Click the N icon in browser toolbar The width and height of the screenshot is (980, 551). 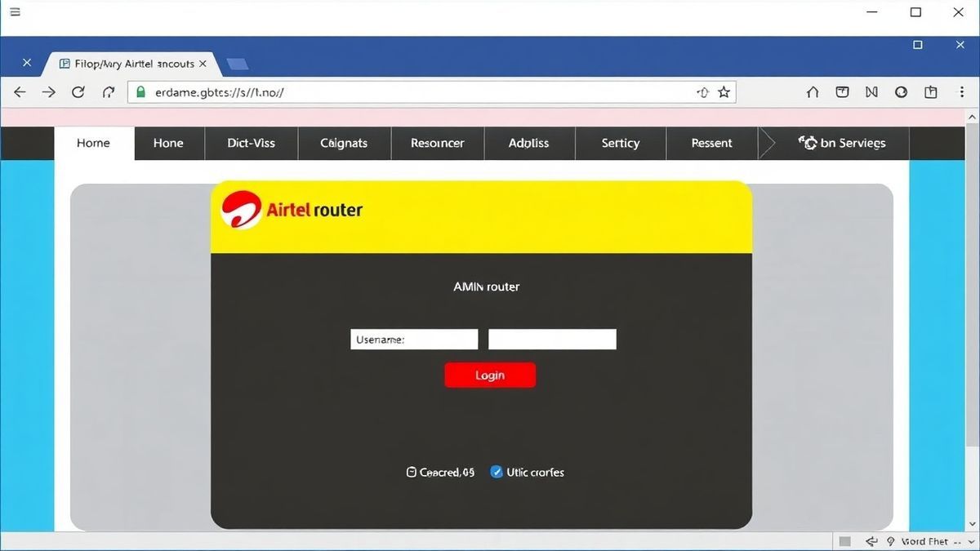click(871, 92)
